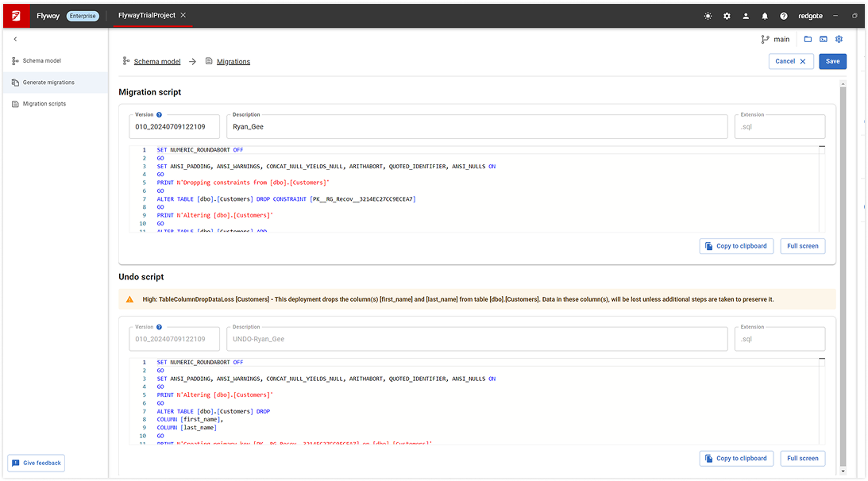Open the user account profile icon
Screen dimensions: 868x481
[x=746, y=16]
